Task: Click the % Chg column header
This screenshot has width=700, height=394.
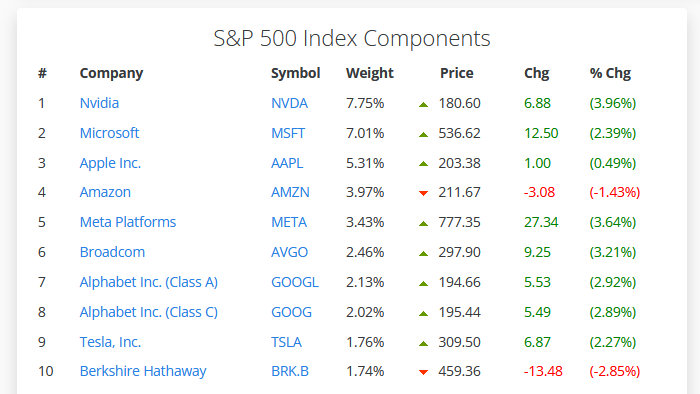Action: [x=610, y=73]
